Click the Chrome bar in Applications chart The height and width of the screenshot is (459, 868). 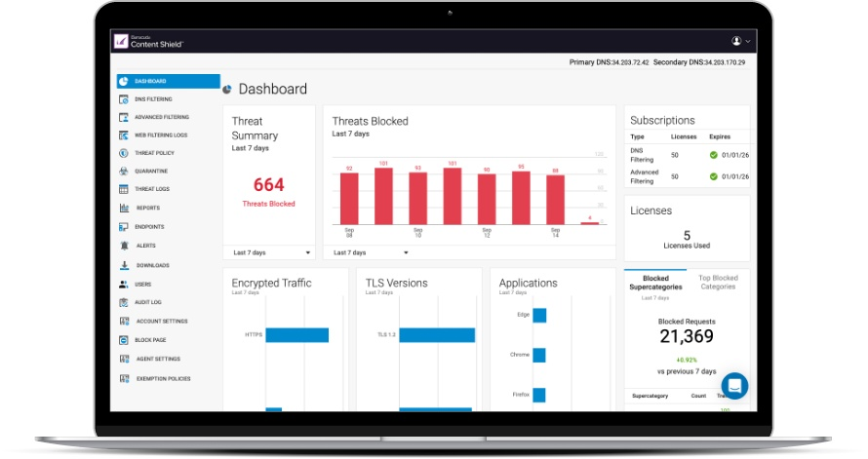coord(539,355)
